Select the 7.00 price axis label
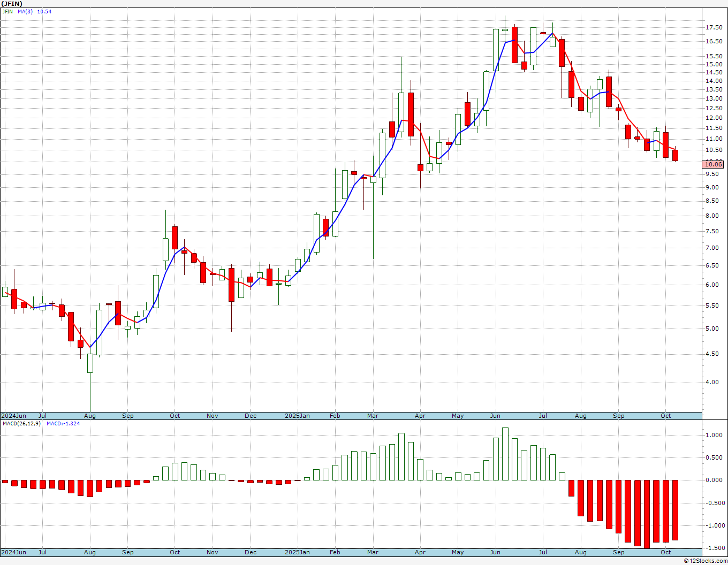Image resolution: width=728 pixels, height=565 pixels. pos(712,248)
